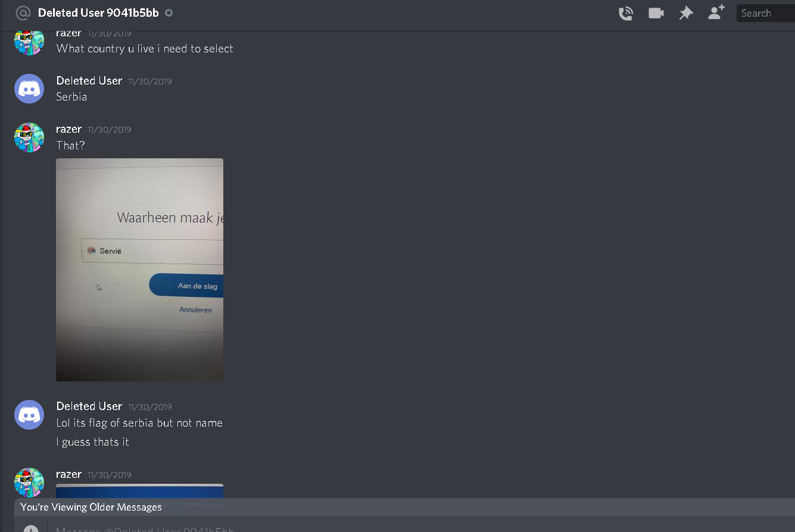Click the "Serbia" message text
This screenshot has height=532, width=795.
[71, 96]
